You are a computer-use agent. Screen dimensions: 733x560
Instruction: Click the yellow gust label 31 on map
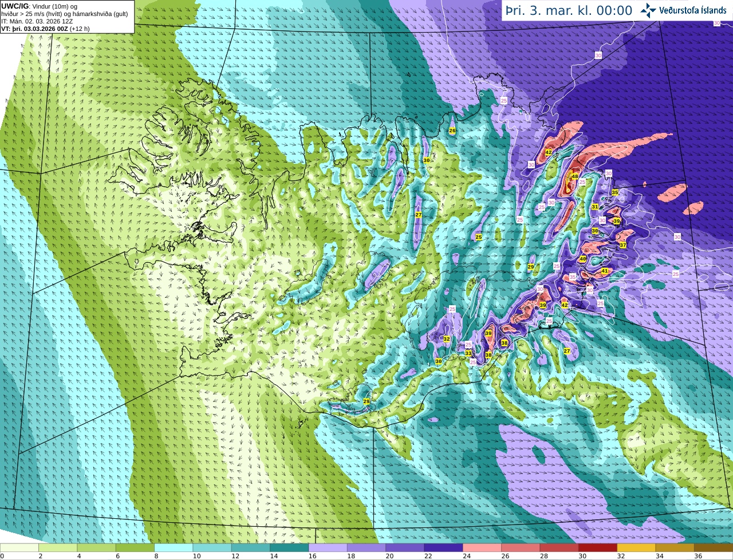tap(595, 207)
